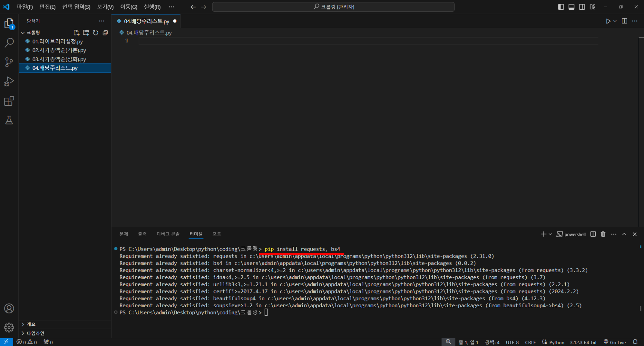This screenshot has width=644, height=346.
Task: Switch to the 포트 panel tab
Action: (217, 234)
